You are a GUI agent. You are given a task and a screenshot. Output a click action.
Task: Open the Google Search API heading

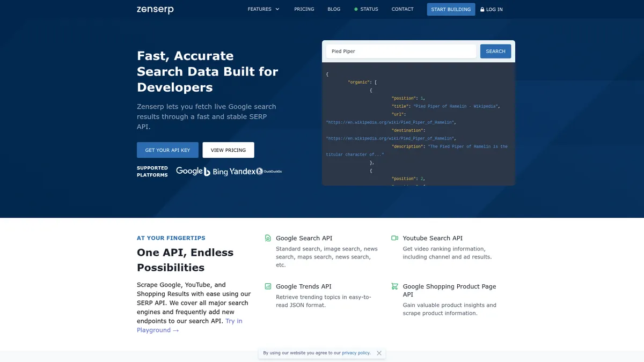click(x=304, y=238)
